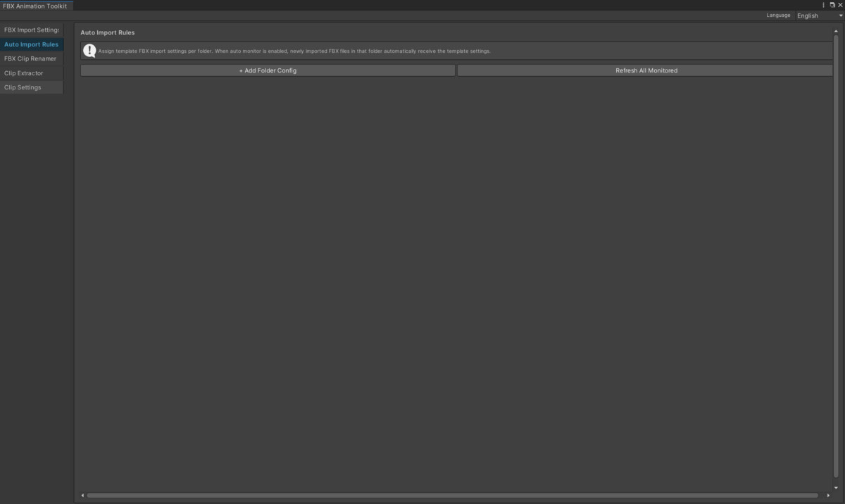Switch to FBX Clip Renamer tab
The width and height of the screenshot is (845, 504).
coord(32,58)
